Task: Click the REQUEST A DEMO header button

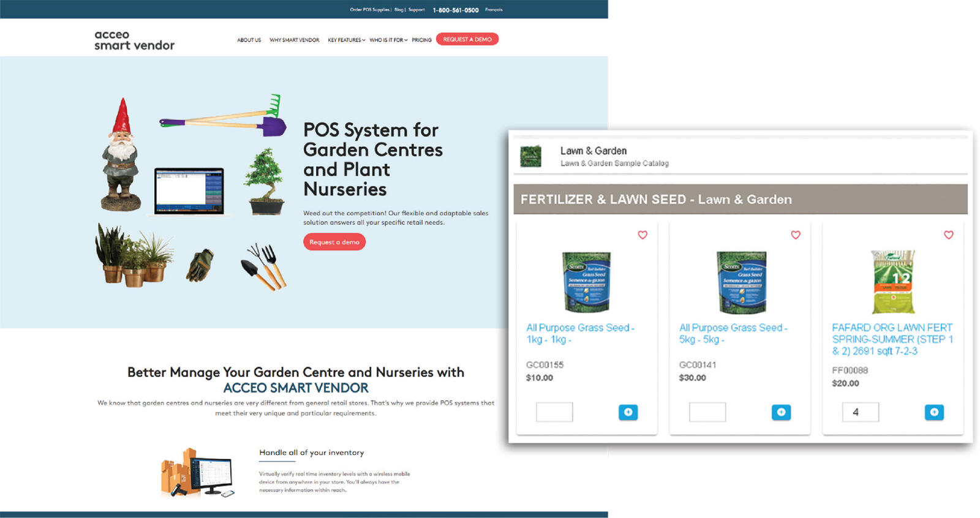Action: coord(467,39)
